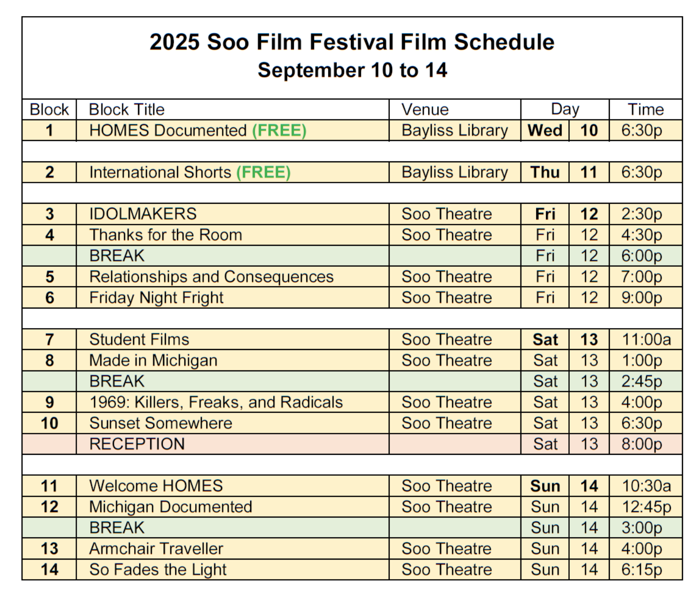Click the Venue column header
Screen dimensions: 700x602
coord(424,110)
